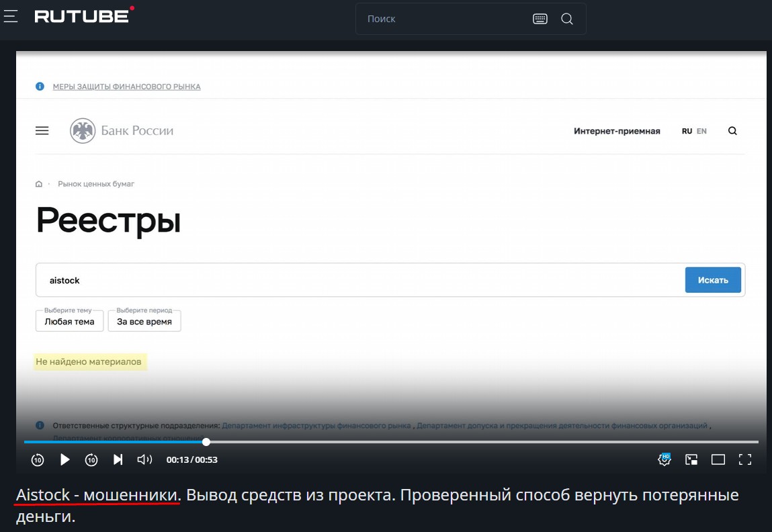Viewport: 772px width, 532px height.
Task: Open the HD quality settings gear
Action: [x=664, y=459]
